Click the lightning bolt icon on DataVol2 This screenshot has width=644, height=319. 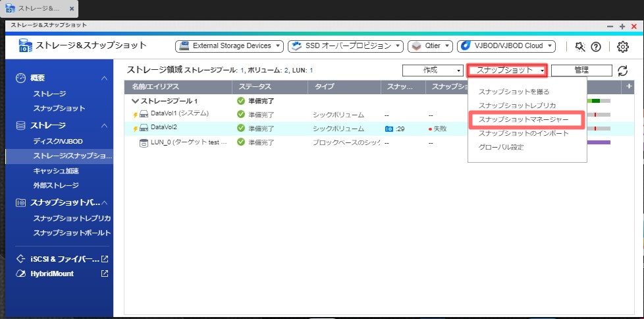135,129
